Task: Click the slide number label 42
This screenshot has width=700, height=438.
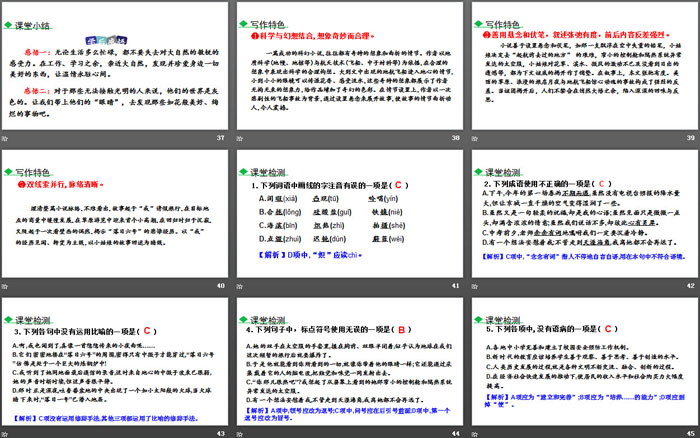Action: coord(691,286)
